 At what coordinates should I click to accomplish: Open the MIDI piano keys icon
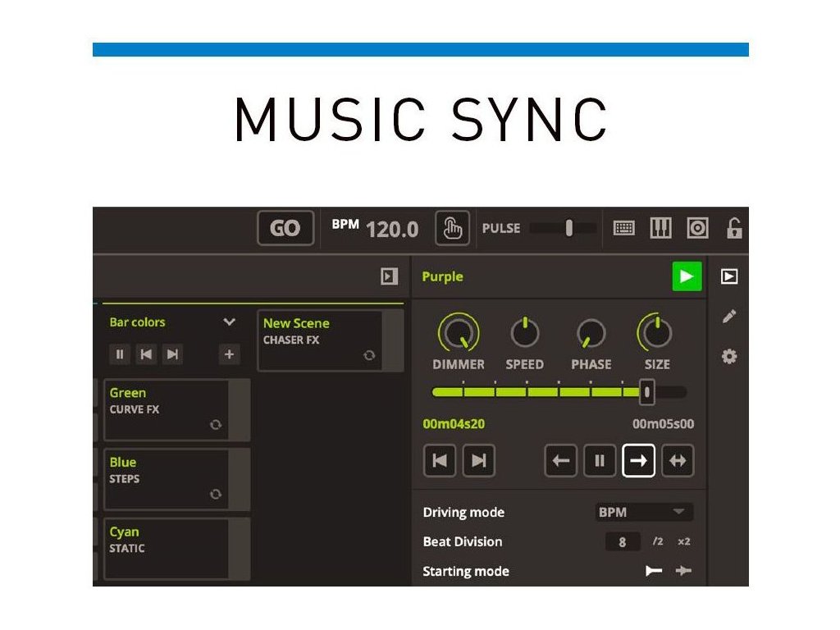pyautogui.click(x=660, y=229)
